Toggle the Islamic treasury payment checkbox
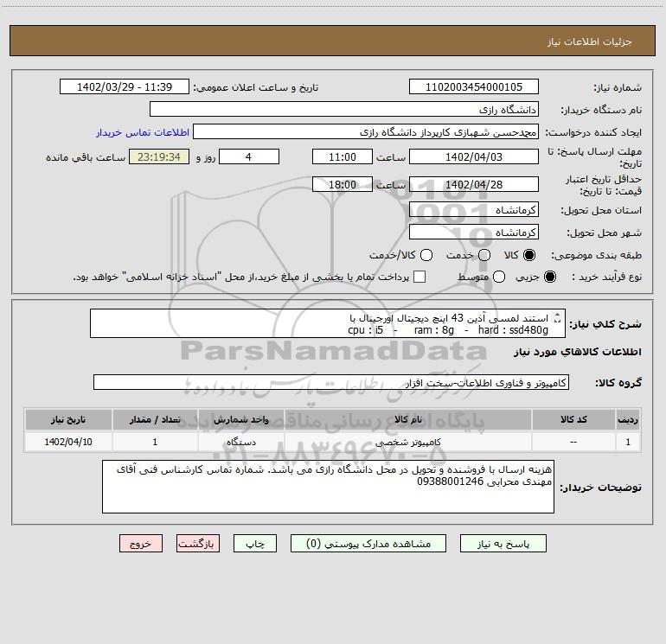The width and height of the screenshot is (666, 644). pyautogui.click(x=419, y=277)
